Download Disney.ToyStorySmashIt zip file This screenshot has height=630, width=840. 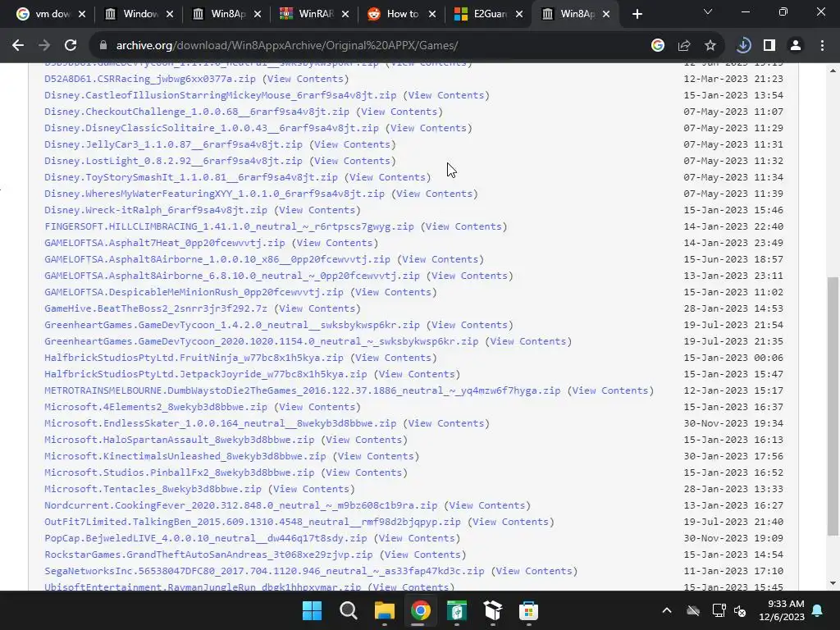tap(191, 177)
